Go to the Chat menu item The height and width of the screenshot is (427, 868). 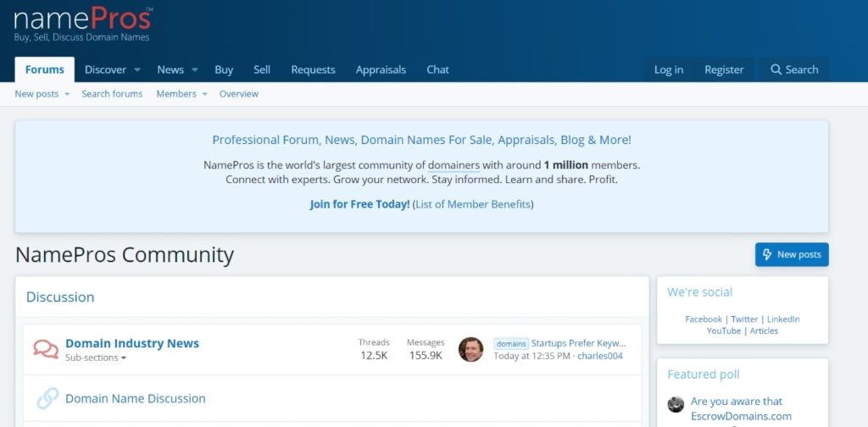(x=437, y=69)
